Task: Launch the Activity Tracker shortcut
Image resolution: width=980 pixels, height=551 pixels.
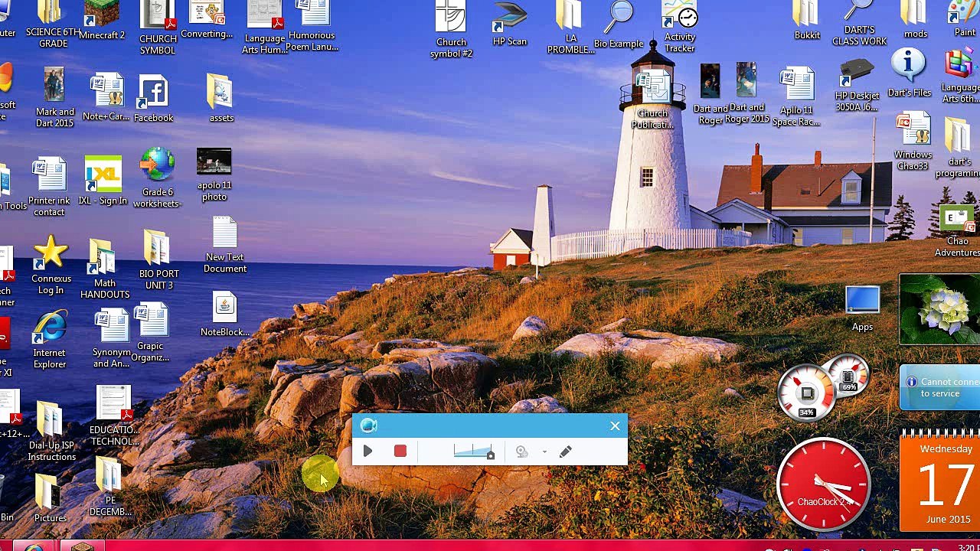Action: point(680,27)
